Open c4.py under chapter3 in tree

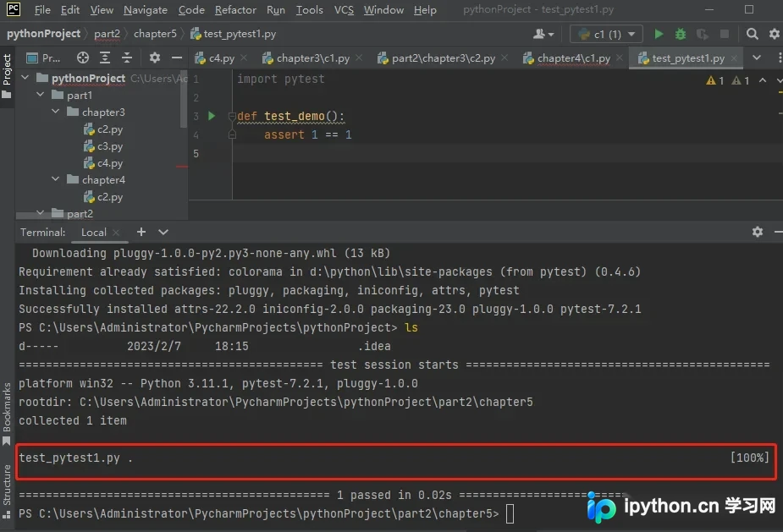(x=103, y=163)
